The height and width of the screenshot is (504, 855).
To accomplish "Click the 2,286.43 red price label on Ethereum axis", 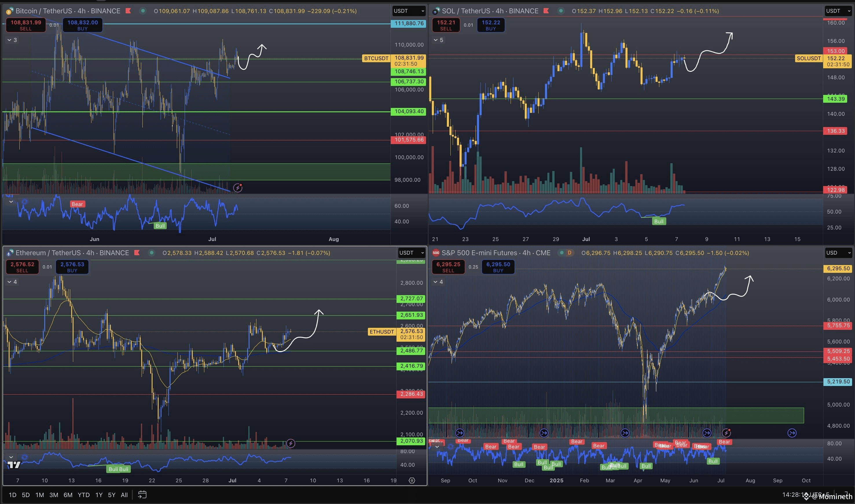I will tap(411, 394).
